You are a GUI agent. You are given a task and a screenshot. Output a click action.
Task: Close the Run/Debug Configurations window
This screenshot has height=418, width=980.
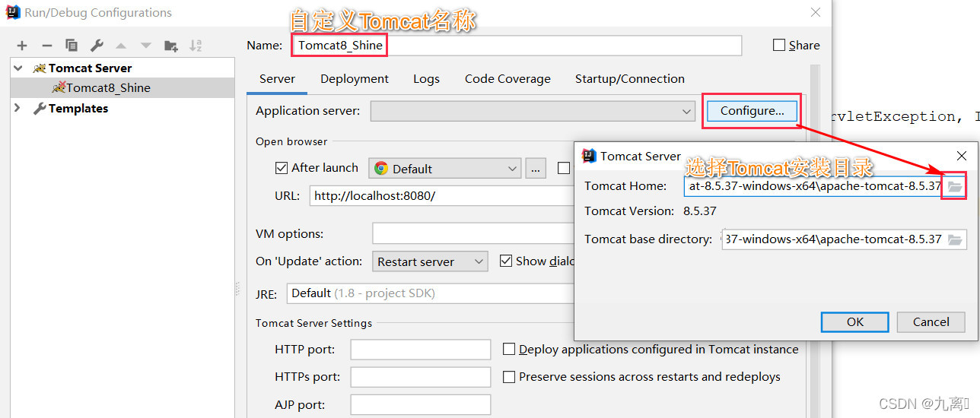click(x=816, y=13)
